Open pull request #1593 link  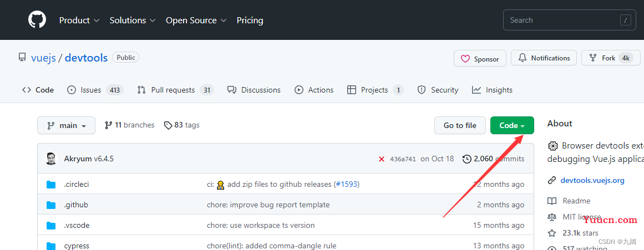click(x=346, y=185)
